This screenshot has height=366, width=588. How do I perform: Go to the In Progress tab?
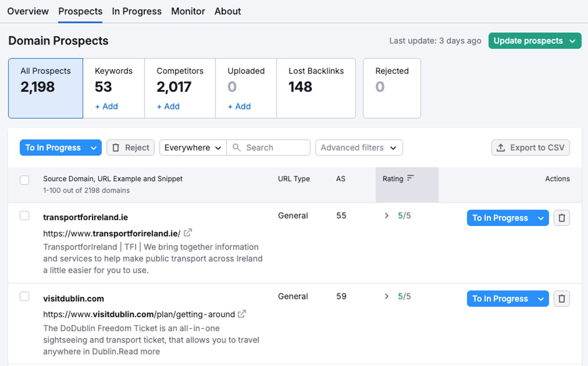(137, 11)
